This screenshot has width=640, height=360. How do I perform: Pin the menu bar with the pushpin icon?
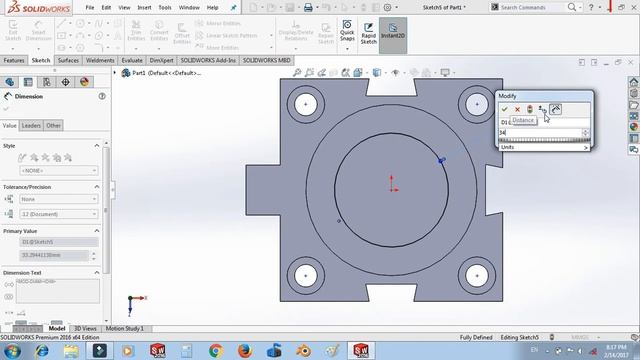233,7
